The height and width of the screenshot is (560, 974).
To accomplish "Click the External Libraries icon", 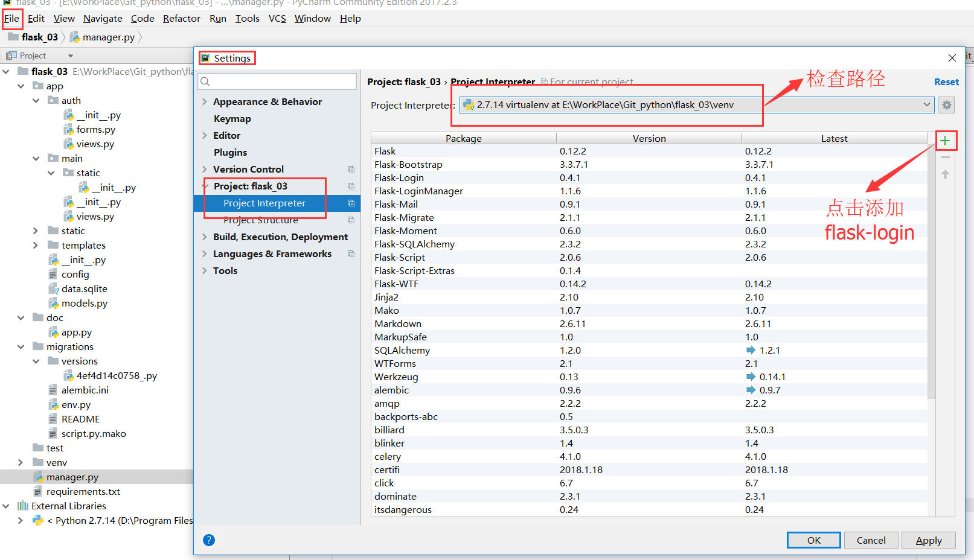I will (23, 506).
